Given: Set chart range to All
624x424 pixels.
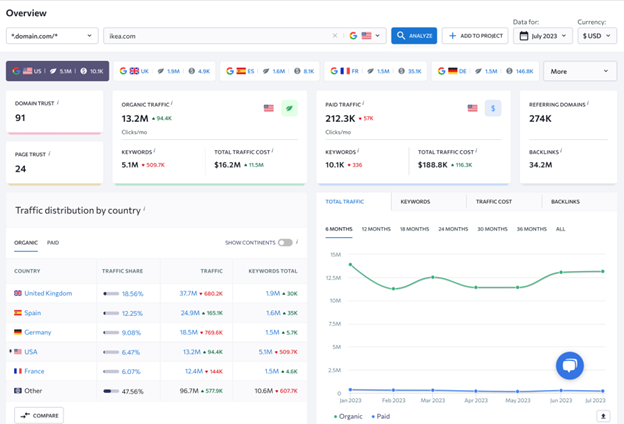Looking at the screenshot, I should pos(560,229).
